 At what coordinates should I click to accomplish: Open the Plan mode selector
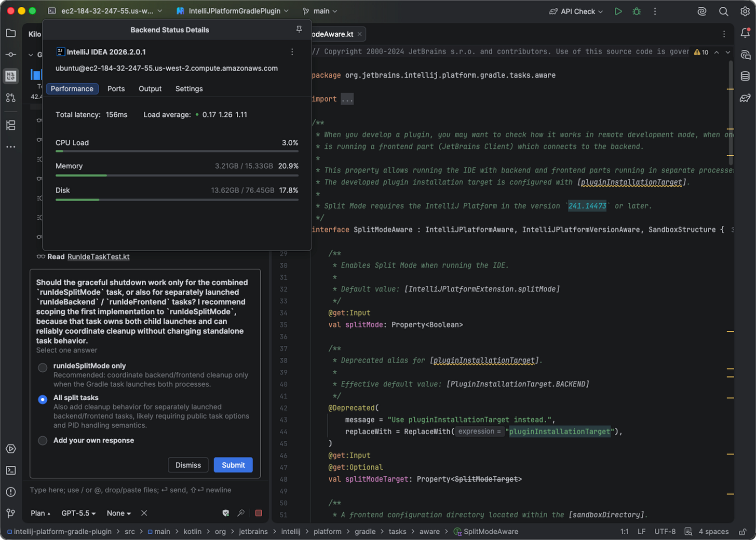(x=40, y=513)
